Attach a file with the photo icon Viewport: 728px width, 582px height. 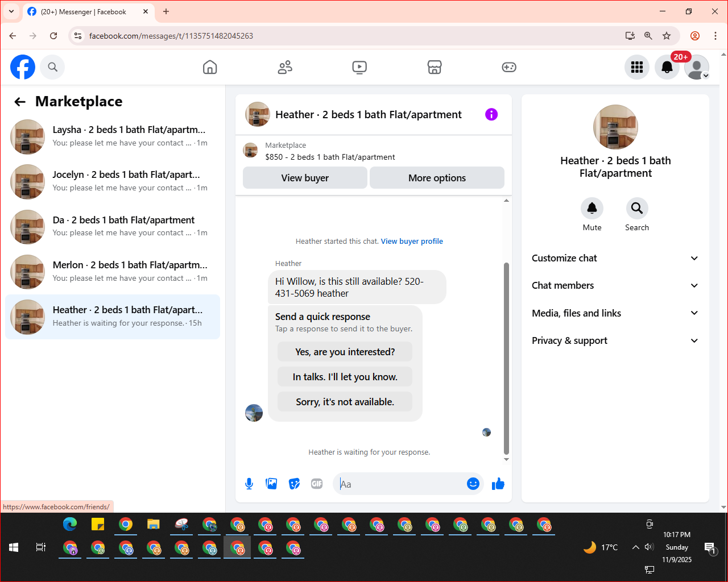[271, 484]
